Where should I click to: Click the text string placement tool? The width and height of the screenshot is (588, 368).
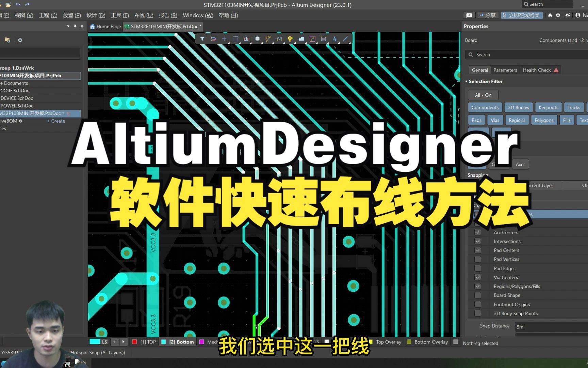334,39
